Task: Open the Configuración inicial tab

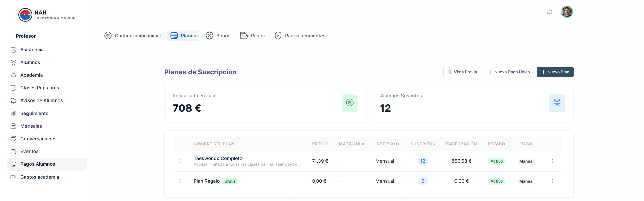Action: point(132,36)
